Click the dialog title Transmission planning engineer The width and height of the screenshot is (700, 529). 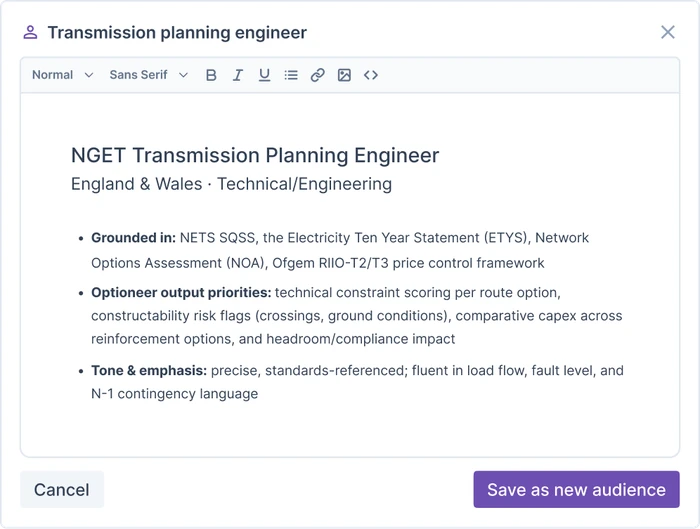coord(177,33)
